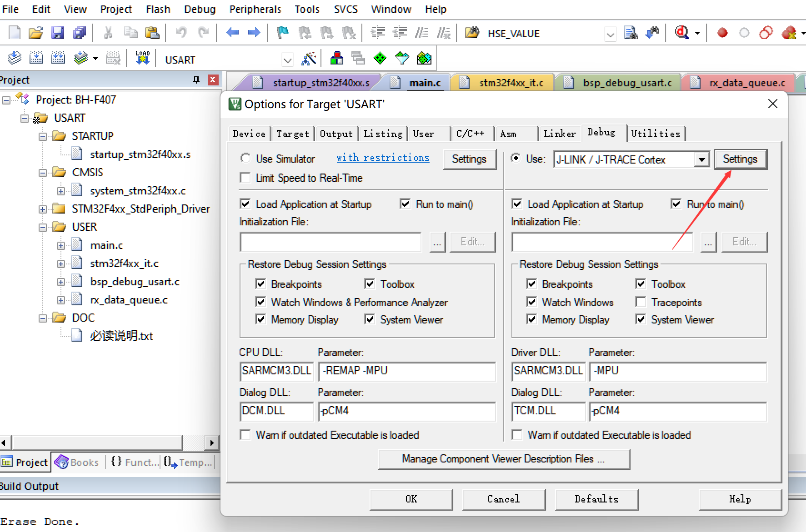This screenshot has height=532, width=806.
Task: Expand the STM32F4xx_StdPeriph_Driver folder
Action: tap(43, 209)
